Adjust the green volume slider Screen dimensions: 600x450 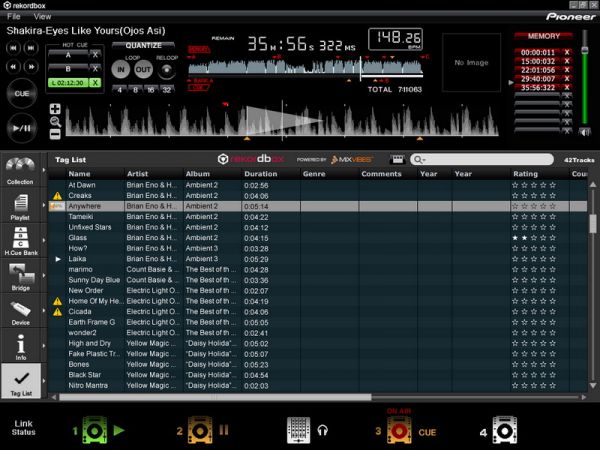(584, 50)
